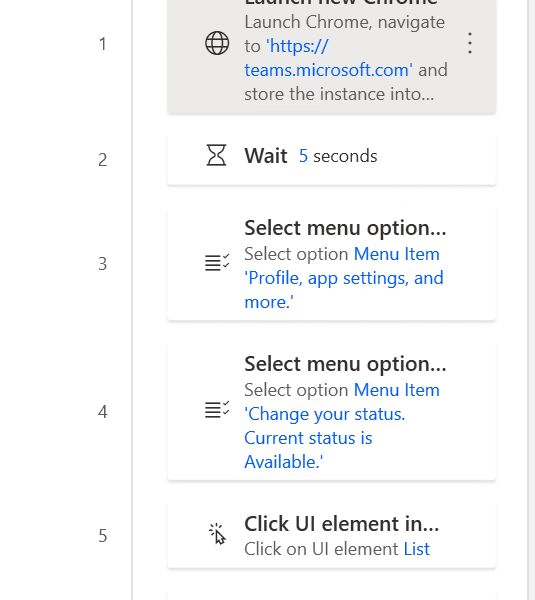Select the first 'Select menu option...' action title
This screenshot has width=535, height=600.
coord(346,228)
